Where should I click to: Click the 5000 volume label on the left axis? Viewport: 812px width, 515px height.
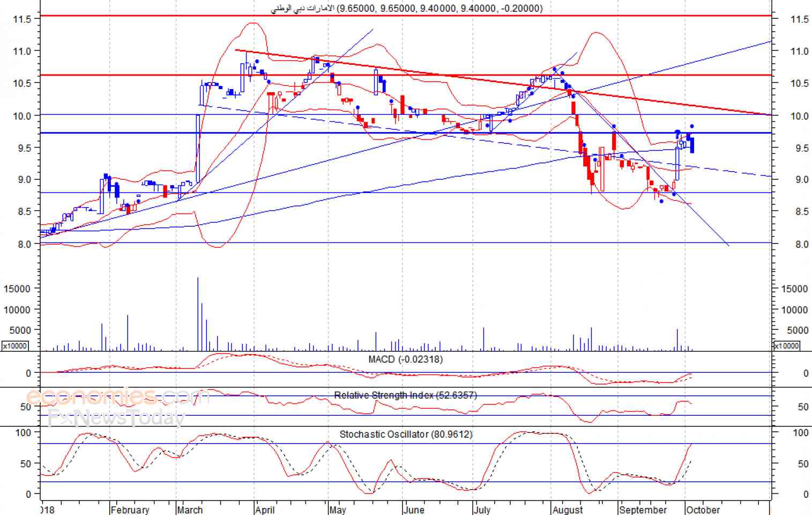click(19, 330)
